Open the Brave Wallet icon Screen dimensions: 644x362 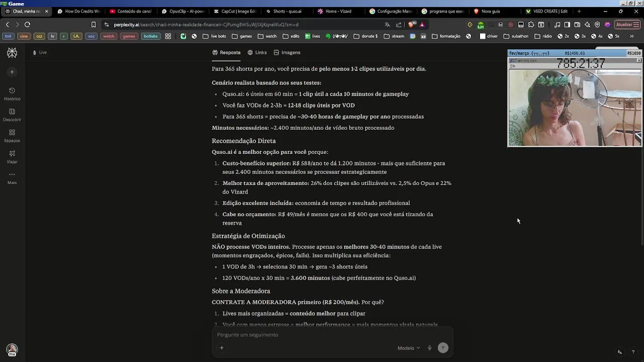[577, 25]
